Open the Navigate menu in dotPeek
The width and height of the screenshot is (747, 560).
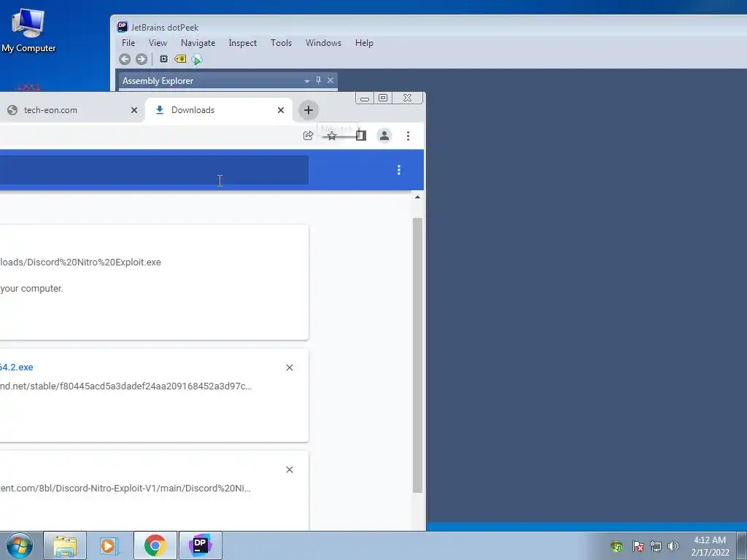(198, 43)
